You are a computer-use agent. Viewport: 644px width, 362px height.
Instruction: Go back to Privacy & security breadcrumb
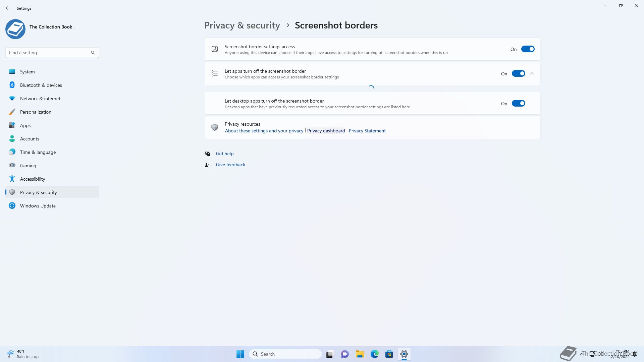242,25
